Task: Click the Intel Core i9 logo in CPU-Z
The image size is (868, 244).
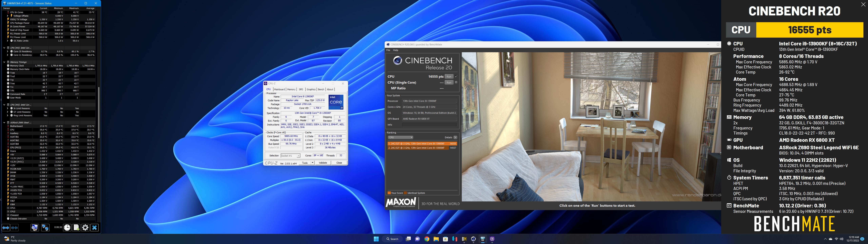Action: coord(336,102)
